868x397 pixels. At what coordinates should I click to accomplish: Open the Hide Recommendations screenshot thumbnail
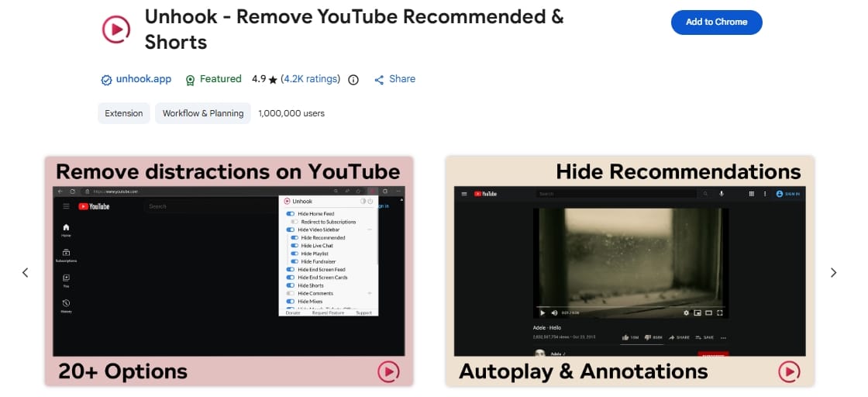pos(630,271)
